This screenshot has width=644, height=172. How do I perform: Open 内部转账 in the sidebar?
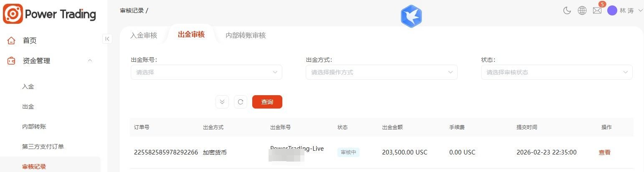34,126
